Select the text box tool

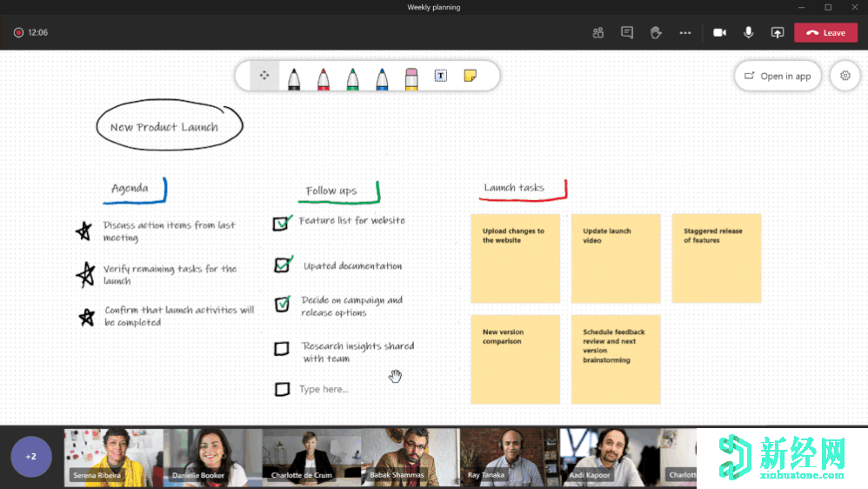[x=441, y=76]
